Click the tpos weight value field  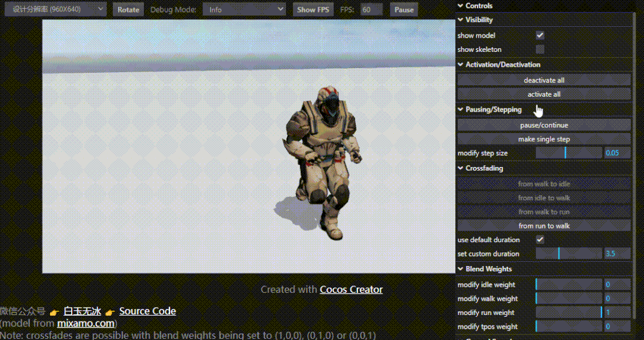[617, 326]
